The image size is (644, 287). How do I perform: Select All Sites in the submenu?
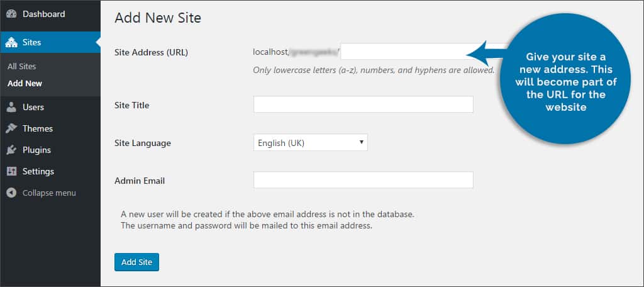[x=22, y=66]
